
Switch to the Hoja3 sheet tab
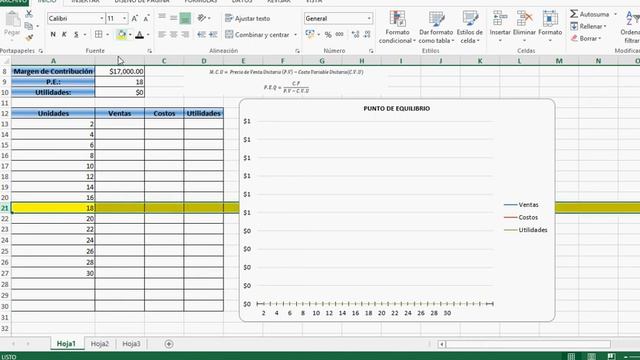click(x=131, y=344)
